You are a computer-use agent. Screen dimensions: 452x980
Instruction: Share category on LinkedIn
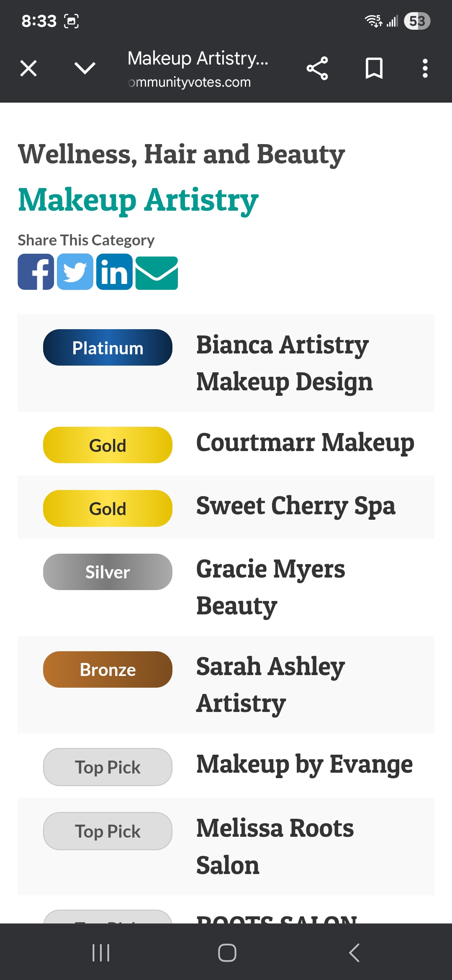tap(114, 272)
